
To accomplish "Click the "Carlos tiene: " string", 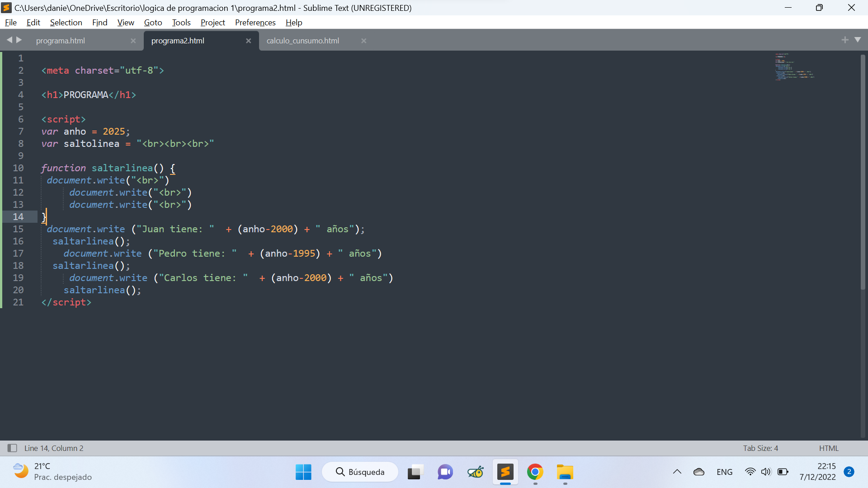I will [x=203, y=278].
